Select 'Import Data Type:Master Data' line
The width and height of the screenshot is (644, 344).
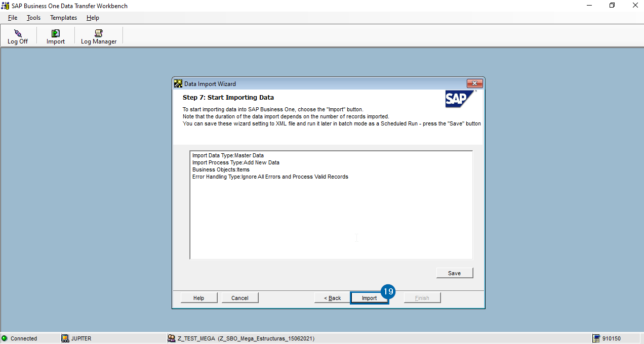(228, 155)
